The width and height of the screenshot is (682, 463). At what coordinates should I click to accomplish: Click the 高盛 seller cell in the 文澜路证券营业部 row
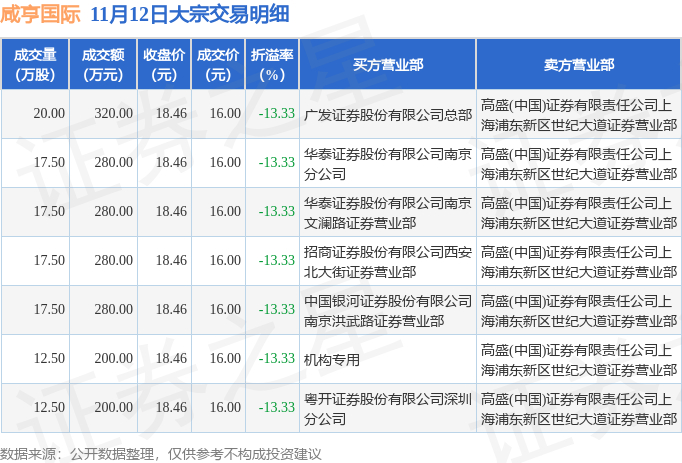click(x=579, y=213)
